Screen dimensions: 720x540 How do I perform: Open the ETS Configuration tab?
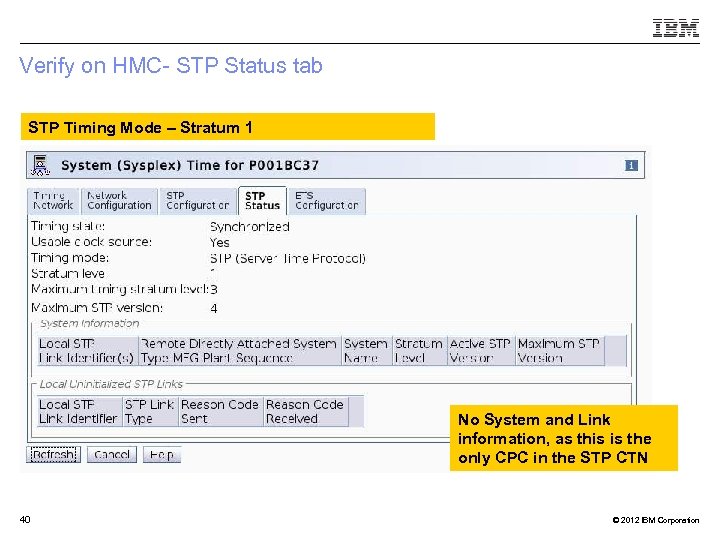pyautogui.click(x=326, y=201)
